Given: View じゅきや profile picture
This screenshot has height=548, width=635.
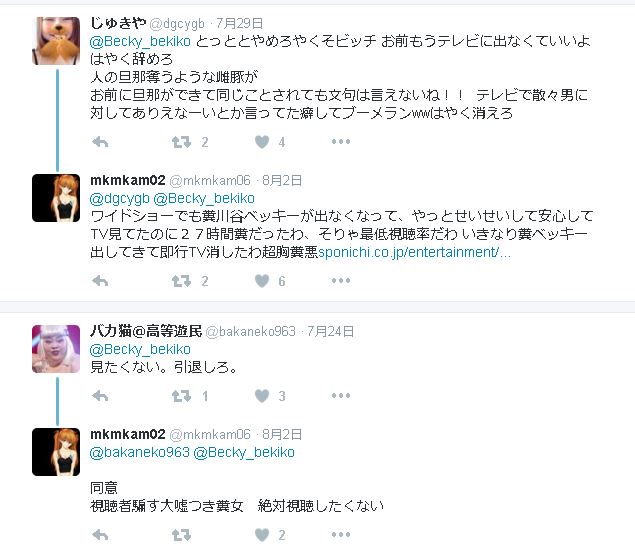Looking at the screenshot, I should click(x=56, y=41).
